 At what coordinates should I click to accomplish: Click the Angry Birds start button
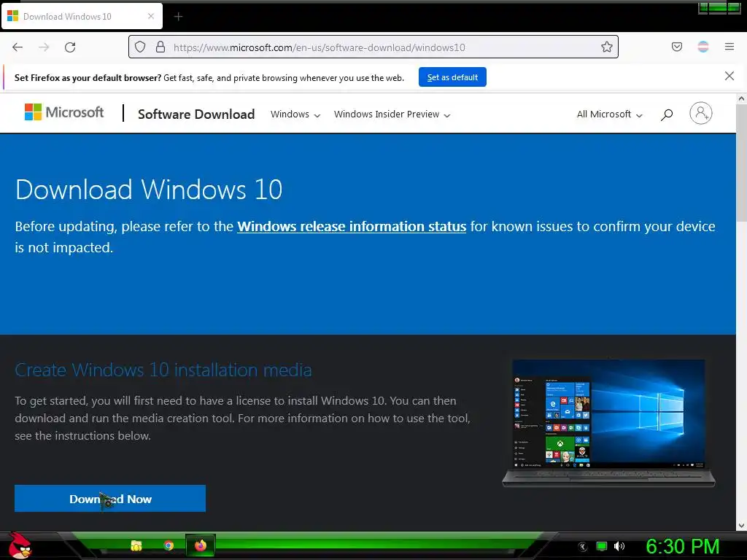tap(20, 545)
